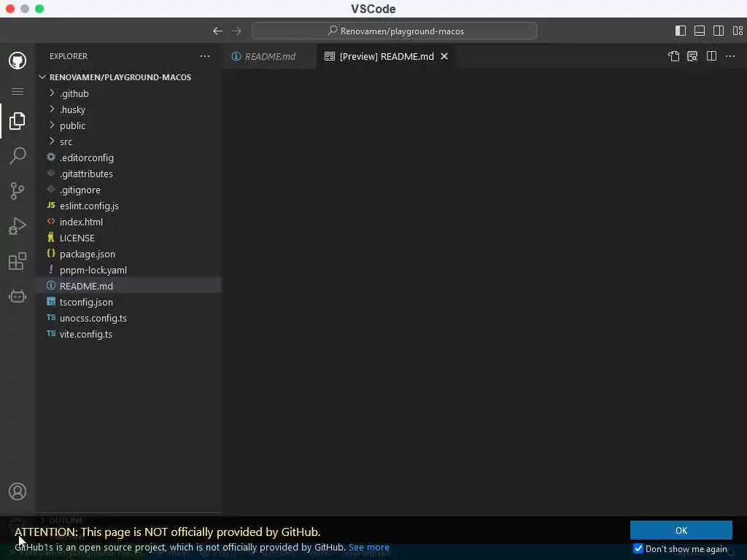Viewport: 747px width, 560px height.
Task: Open the Accounts avatar icon
Action: coord(18,491)
